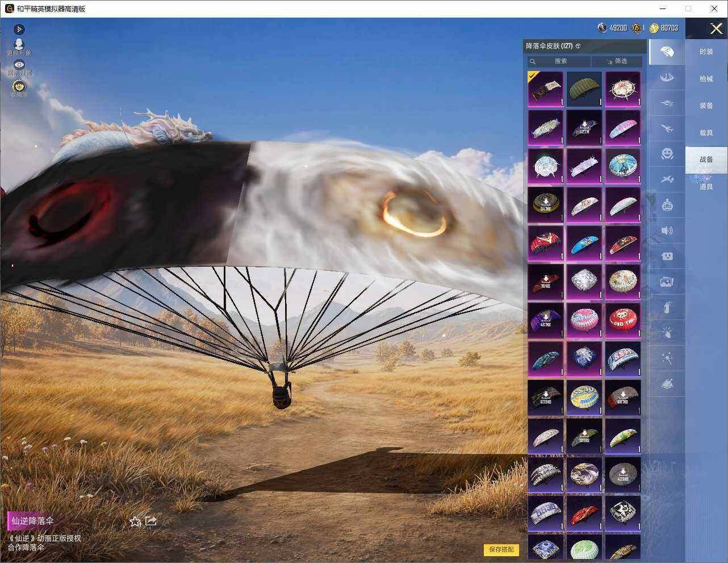Viewport: 728px width, 563px height.
Task: Open the 筛选 filter dropdown
Action: click(x=617, y=61)
